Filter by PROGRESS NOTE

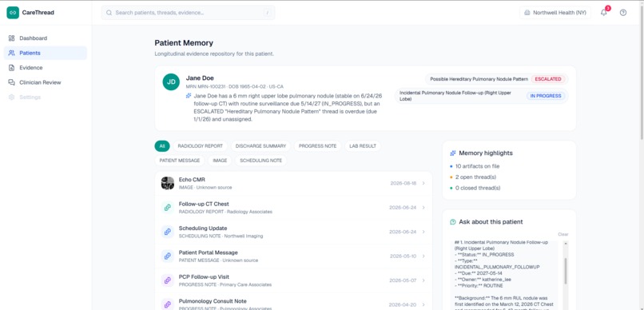pos(317,146)
